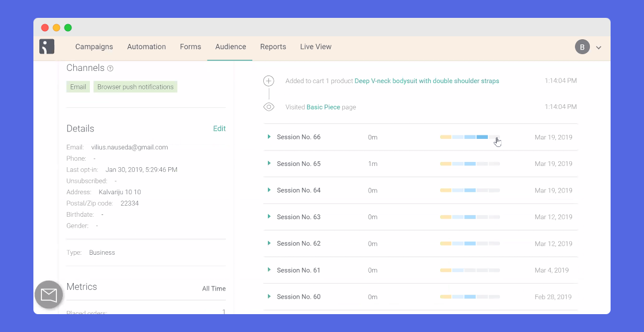This screenshot has height=332, width=644.
Task: Expand Session No. 63 using its triangle
Action: pos(269,217)
